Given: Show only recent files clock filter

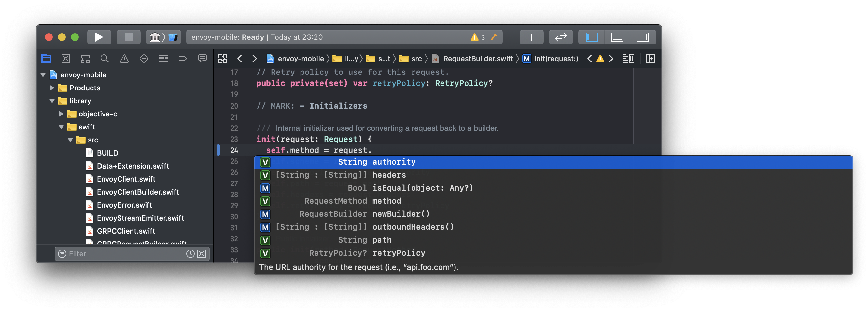Looking at the screenshot, I should pyautogui.click(x=190, y=254).
